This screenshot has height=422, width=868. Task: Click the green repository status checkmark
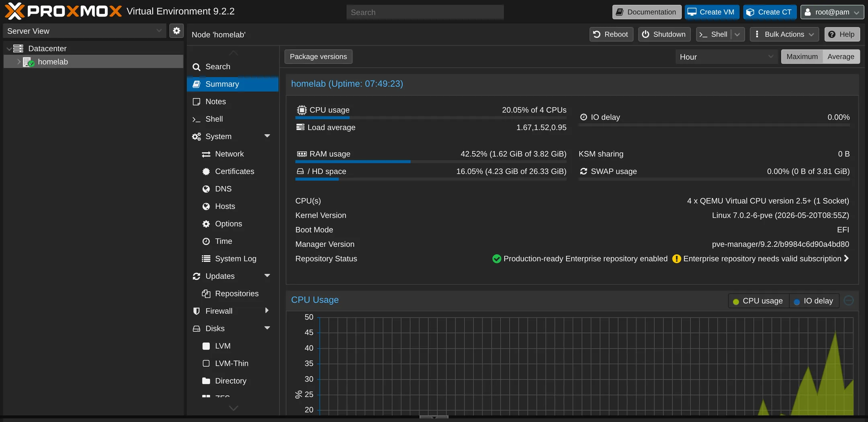(497, 259)
